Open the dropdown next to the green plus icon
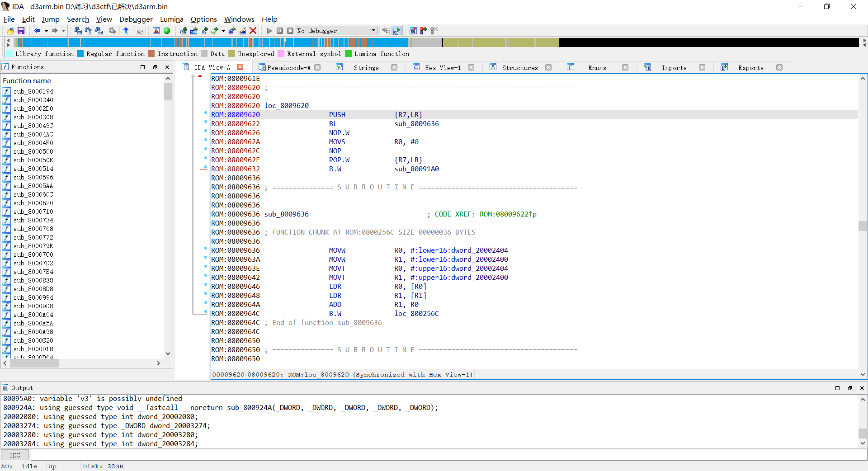This screenshot has width=868, height=471. point(223,31)
